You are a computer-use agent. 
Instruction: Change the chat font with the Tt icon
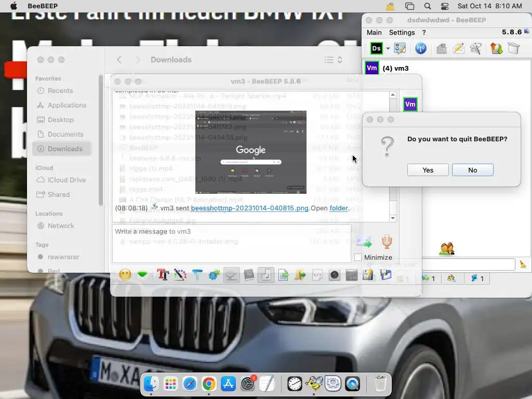click(163, 274)
